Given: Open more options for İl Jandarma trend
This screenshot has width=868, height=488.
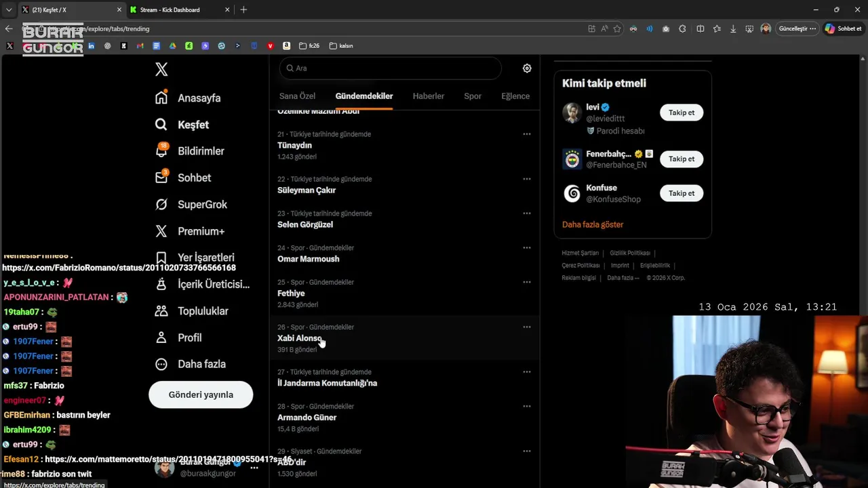Looking at the screenshot, I should coord(526,372).
